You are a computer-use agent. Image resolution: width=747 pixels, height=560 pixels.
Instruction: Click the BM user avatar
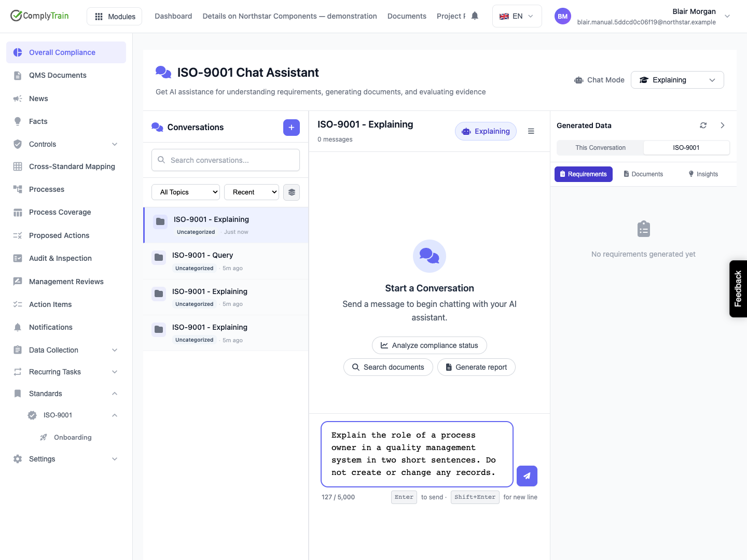pyautogui.click(x=563, y=16)
